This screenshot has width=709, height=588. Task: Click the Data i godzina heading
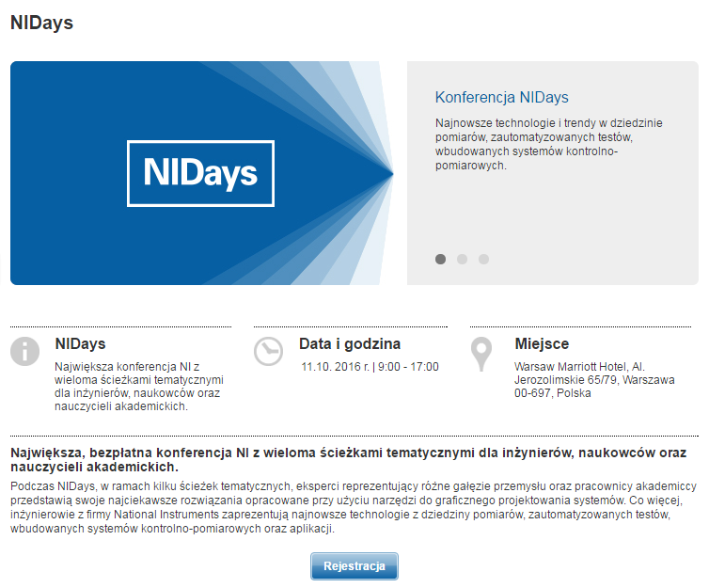[x=350, y=343]
